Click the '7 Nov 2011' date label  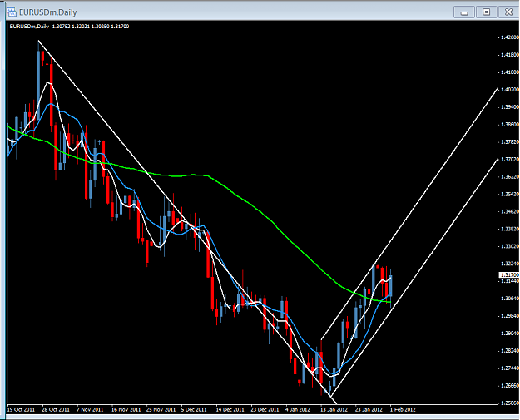(90, 410)
